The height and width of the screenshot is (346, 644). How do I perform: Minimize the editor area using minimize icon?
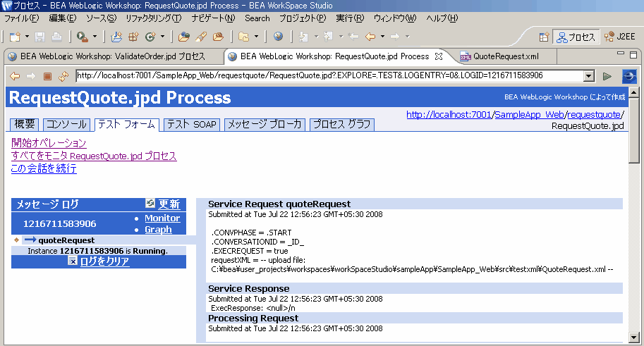coord(620,54)
